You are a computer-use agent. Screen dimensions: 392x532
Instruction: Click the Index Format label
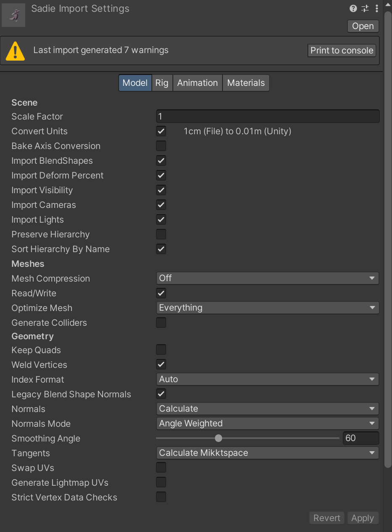pos(38,380)
